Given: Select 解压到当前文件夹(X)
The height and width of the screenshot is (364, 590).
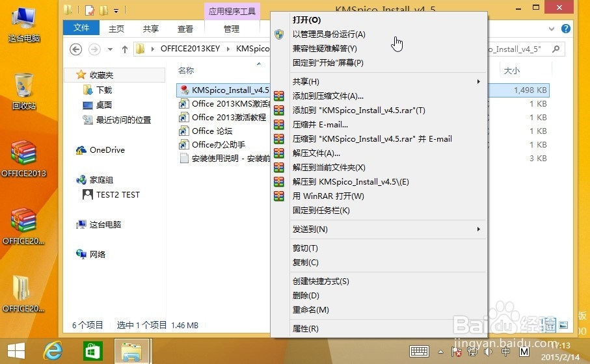Looking at the screenshot, I should coord(379,167).
